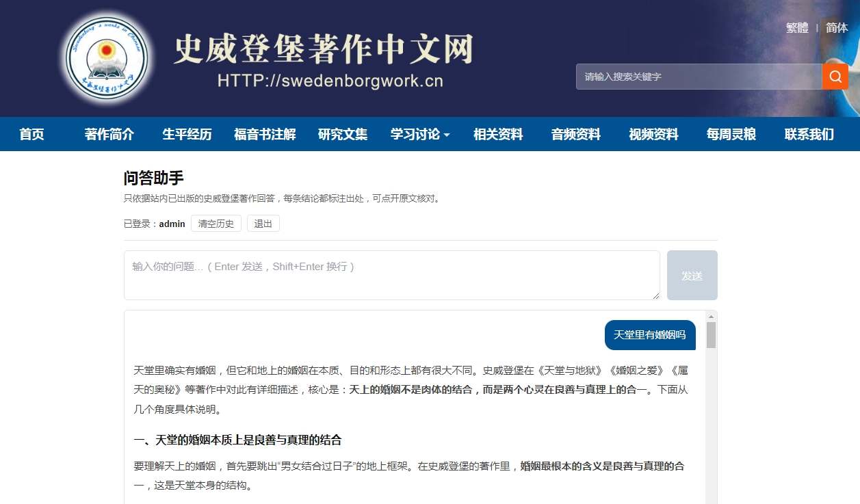Click the 清空历史 clear history button
This screenshot has width=860, height=504.
tap(216, 224)
